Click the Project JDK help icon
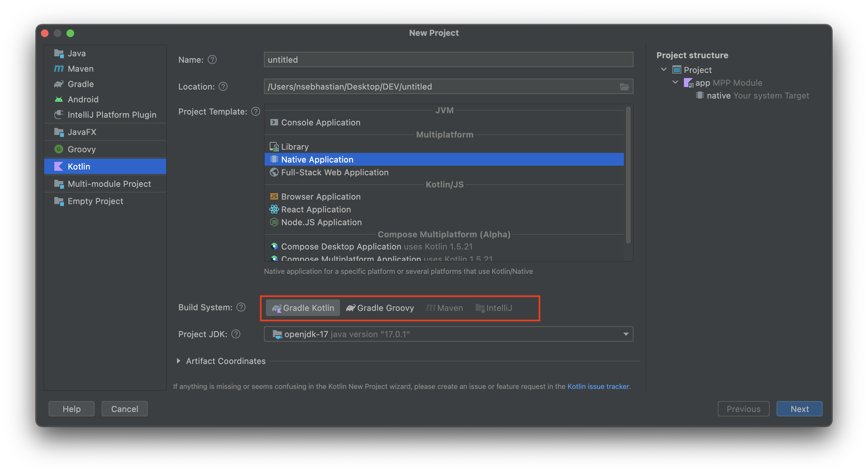Viewport: 868px width, 474px height. click(x=236, y=334)
